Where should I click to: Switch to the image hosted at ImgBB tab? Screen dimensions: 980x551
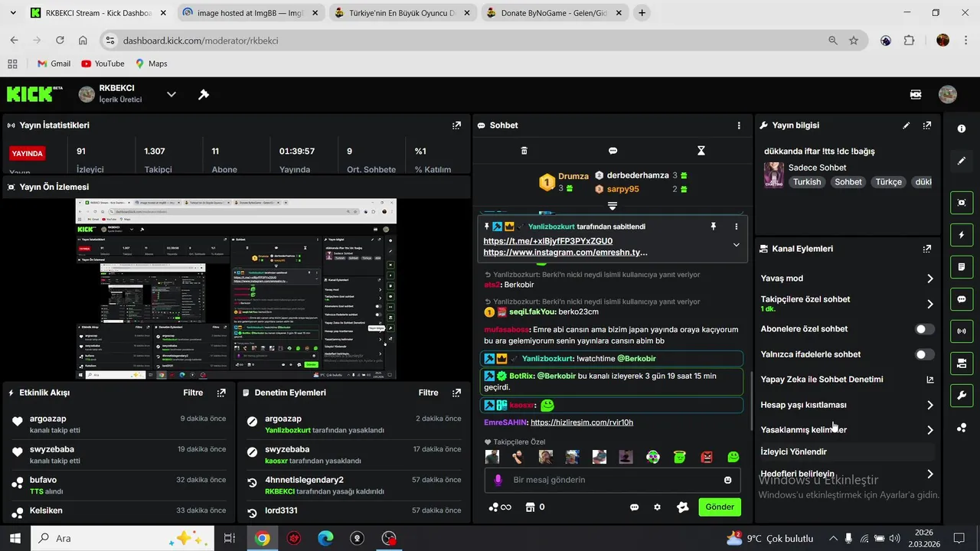click(x=250, y=13)
